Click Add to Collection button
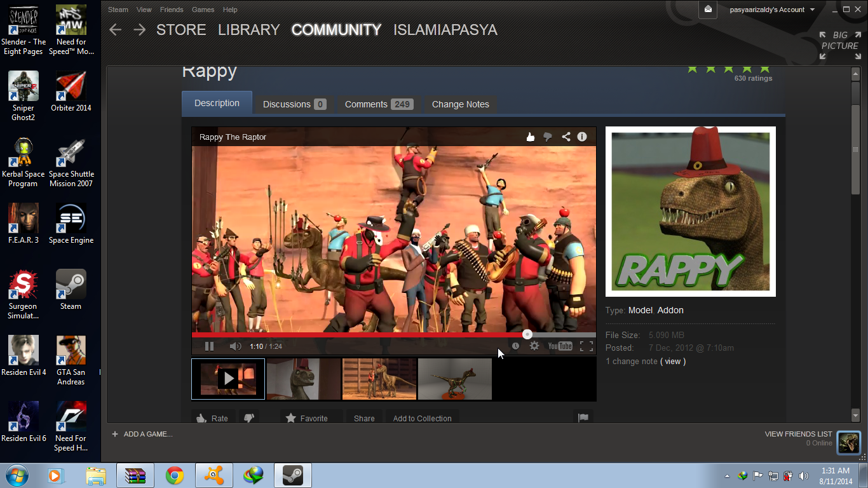This screenshot has height=488, width=868. coord(422,418)
